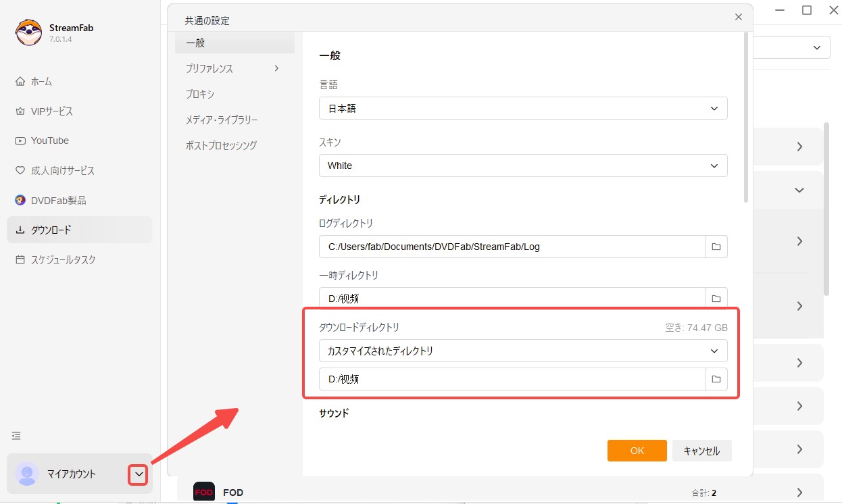The width and height of the screenshot is (842, 504).
Task: Browse folder for ログディレクトリ path
Action: click(716, 247)
